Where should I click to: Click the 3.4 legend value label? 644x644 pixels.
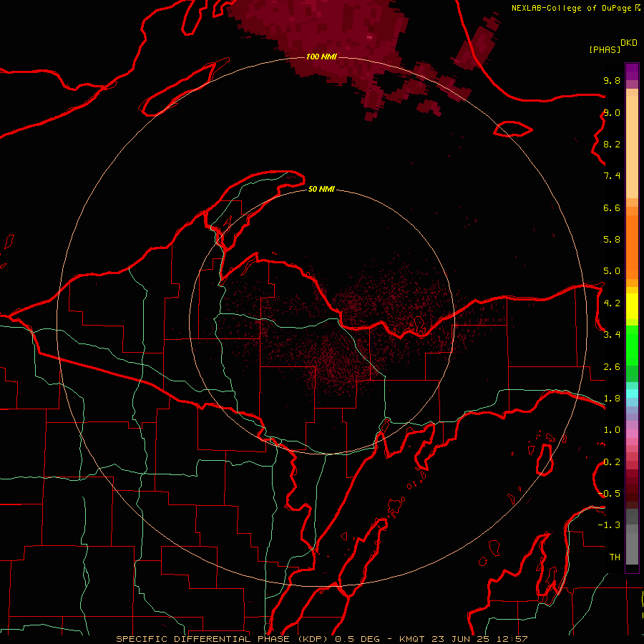(x=612, y=335)
